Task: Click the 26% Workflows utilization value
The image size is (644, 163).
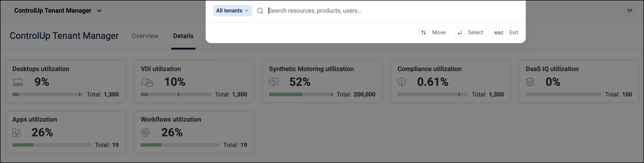Action: 172,133
